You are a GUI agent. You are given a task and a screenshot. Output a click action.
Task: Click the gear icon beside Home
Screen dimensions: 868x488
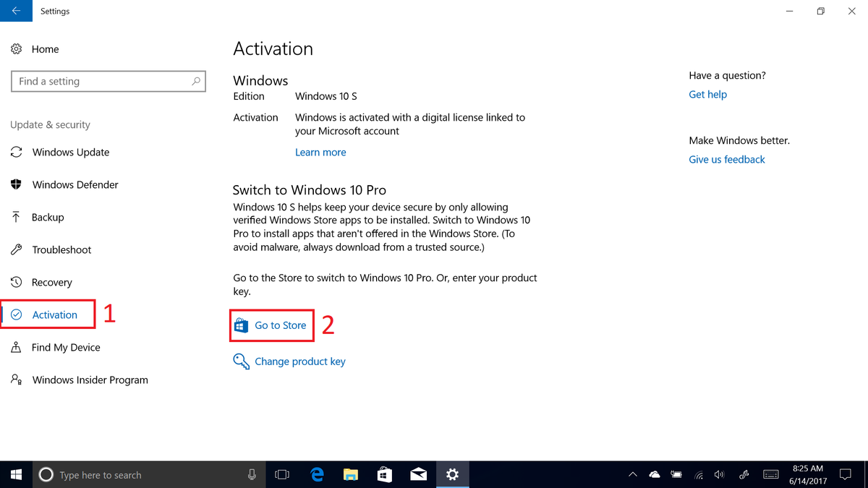point(16,48)
